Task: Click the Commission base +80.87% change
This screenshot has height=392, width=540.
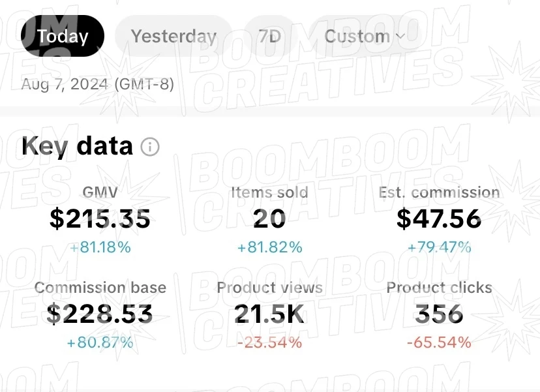Action: (100, 342)
